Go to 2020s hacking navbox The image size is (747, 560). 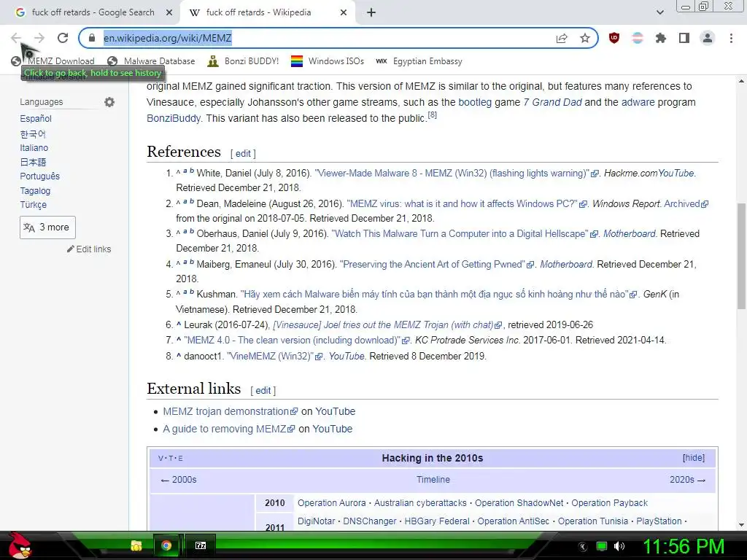687,480
